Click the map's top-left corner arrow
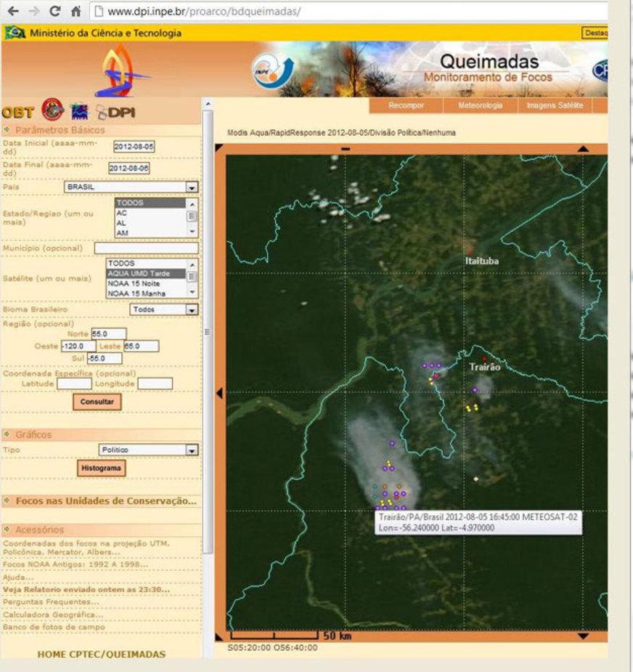 (219, 148)
